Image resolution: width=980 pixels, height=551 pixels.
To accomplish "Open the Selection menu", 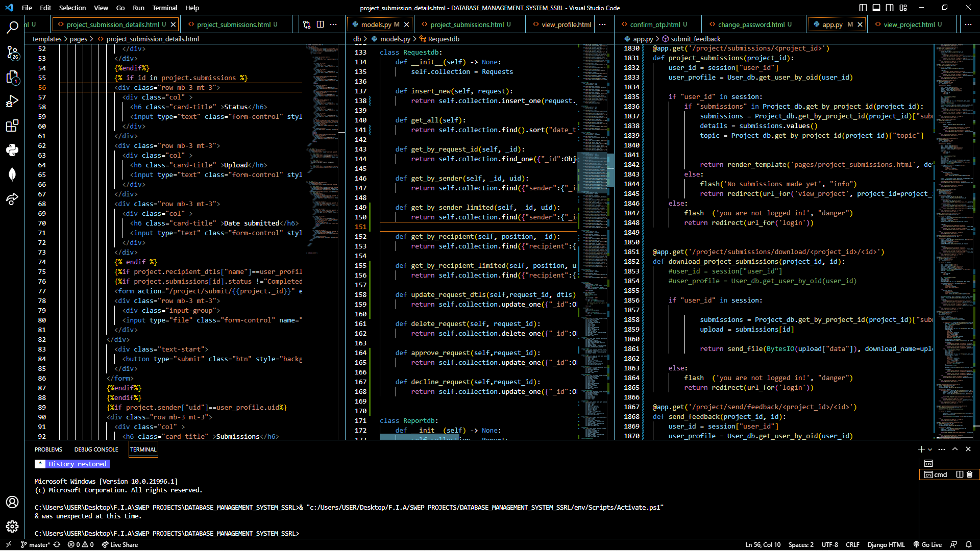I will click(72, 8).
